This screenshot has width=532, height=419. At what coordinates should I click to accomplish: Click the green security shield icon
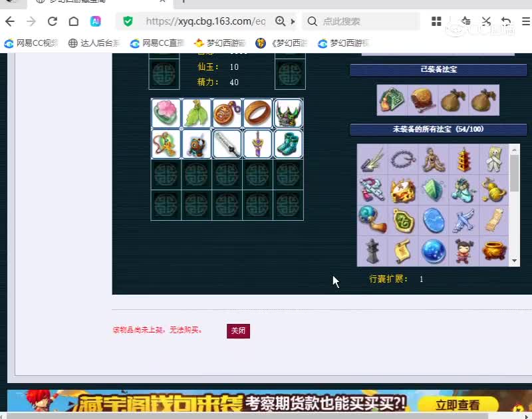pos(128,21)
